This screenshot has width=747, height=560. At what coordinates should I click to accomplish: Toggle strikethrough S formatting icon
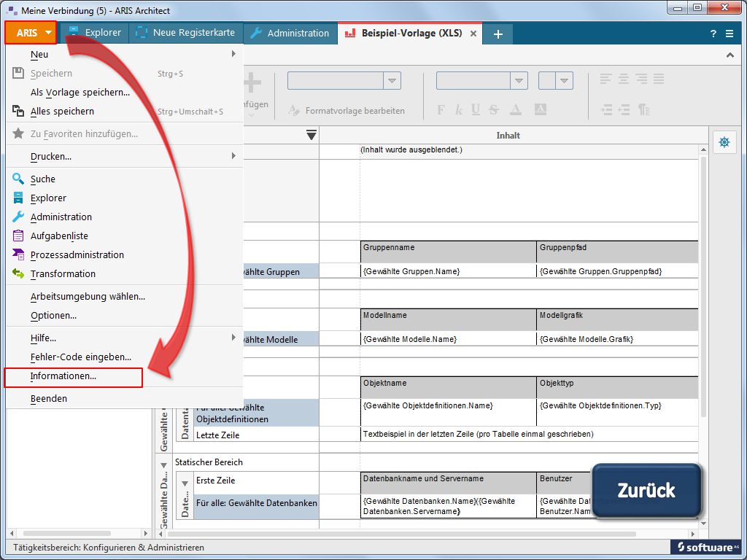coord(494,110)
